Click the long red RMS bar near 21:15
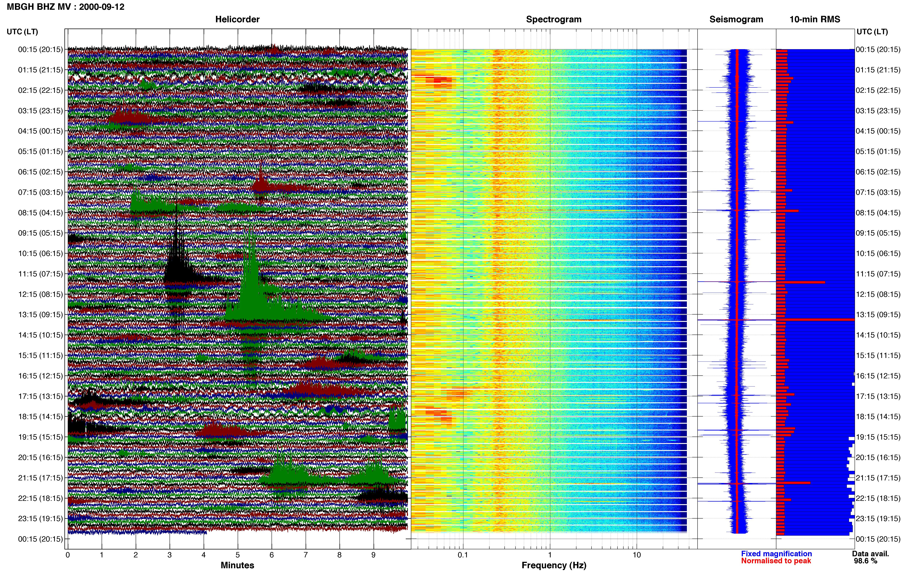This screenshot has width=924, height=578. (793, 483)
